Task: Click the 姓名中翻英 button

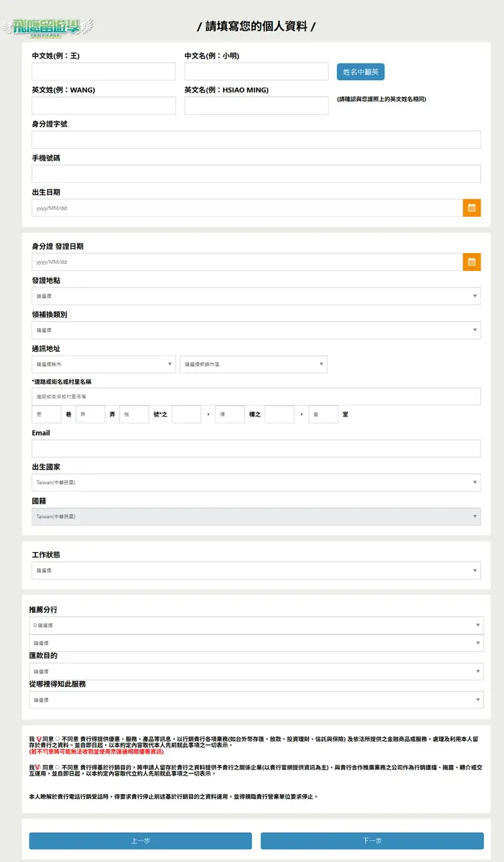Action: [360, 72]
